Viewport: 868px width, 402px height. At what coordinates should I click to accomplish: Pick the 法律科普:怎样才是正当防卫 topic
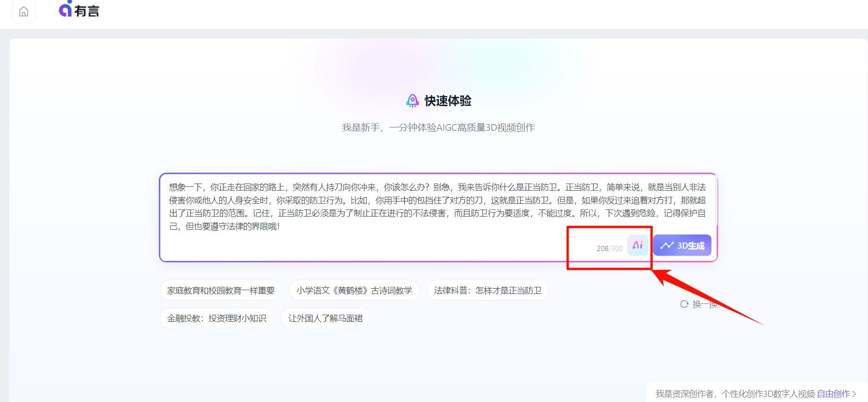coord(488,291)
